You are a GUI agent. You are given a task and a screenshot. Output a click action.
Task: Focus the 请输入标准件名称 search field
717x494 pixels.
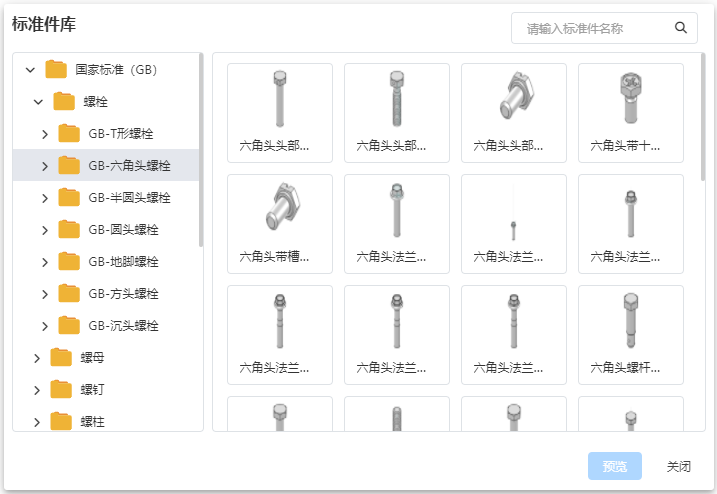[604, 28]
